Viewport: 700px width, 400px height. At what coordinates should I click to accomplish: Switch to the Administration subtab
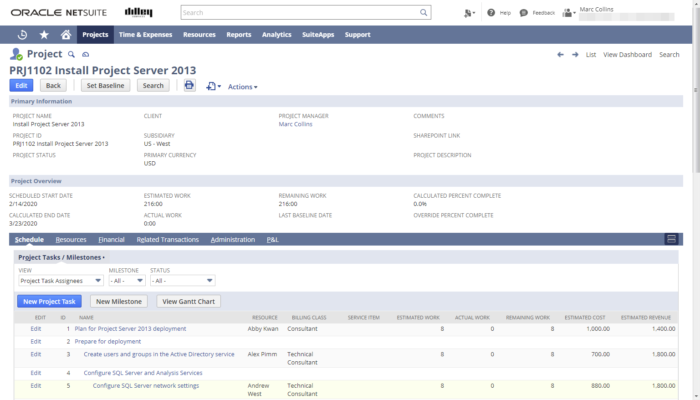click(233, 240)
